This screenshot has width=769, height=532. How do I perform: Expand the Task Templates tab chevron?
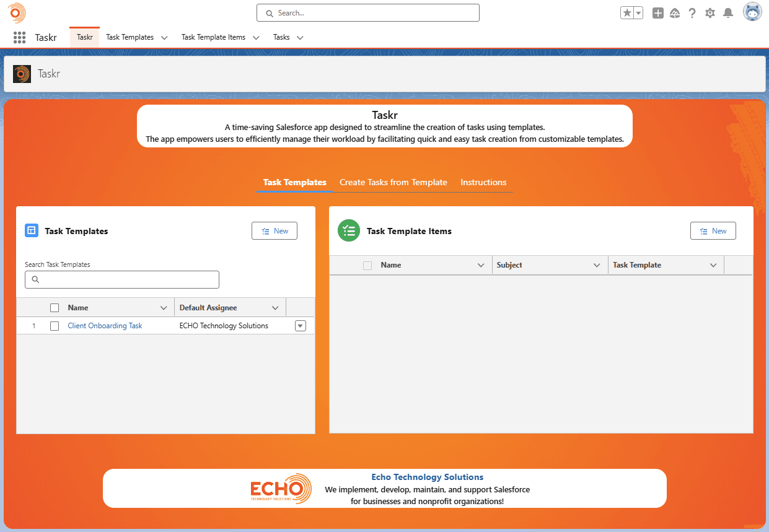pyautogui.click(x=164, y=38)
